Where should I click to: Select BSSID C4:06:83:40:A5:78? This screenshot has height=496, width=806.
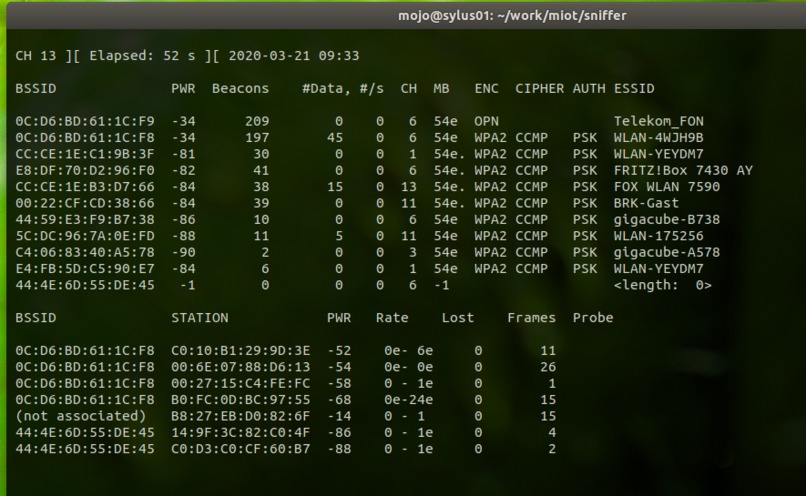point(85,252)
